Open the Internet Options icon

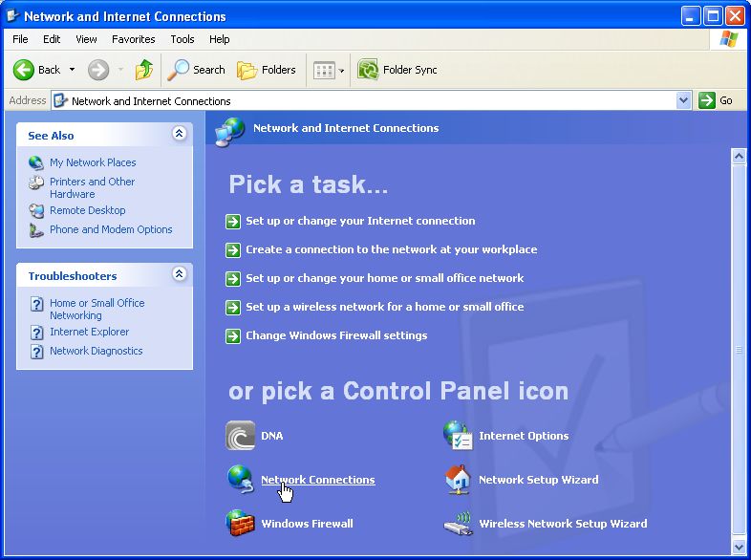pyautogui.click(x=458, y=436)
